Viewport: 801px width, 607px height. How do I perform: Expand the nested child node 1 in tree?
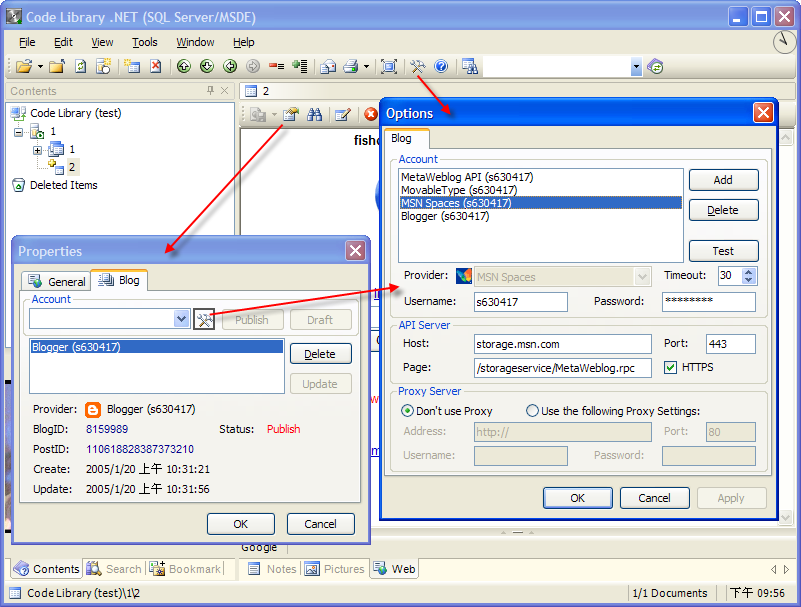click(x=37, y=150)
